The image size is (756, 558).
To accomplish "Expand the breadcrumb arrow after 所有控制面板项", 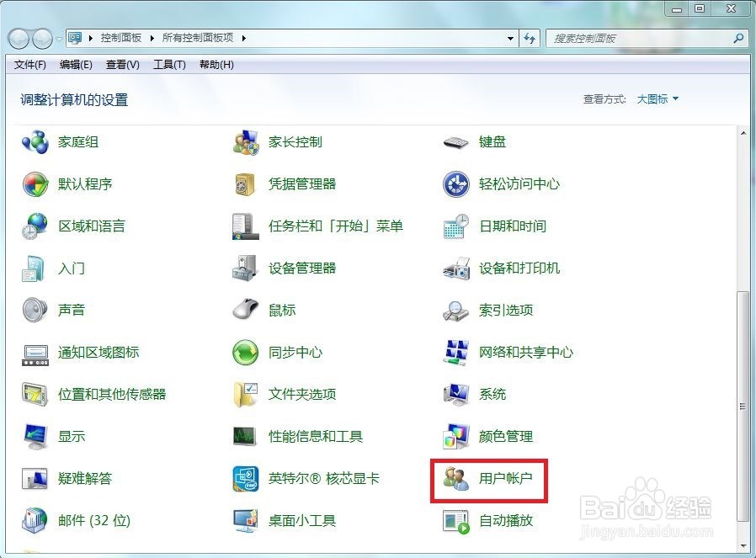I will [x=242, y=37].
